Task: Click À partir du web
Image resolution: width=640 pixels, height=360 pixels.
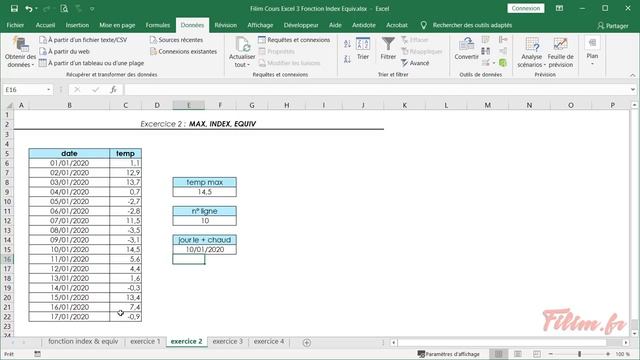Action: point(64,51)
